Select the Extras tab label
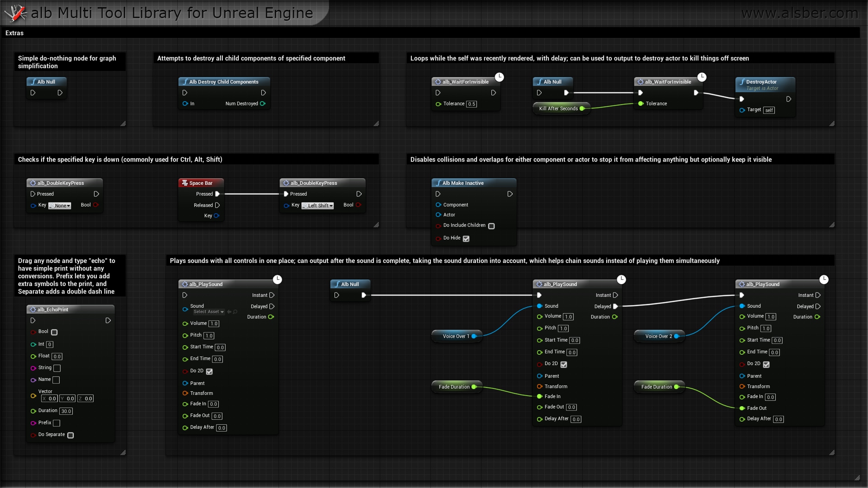Image resolution: width=868 pixels, height=488 pixels. coord(14,33)
